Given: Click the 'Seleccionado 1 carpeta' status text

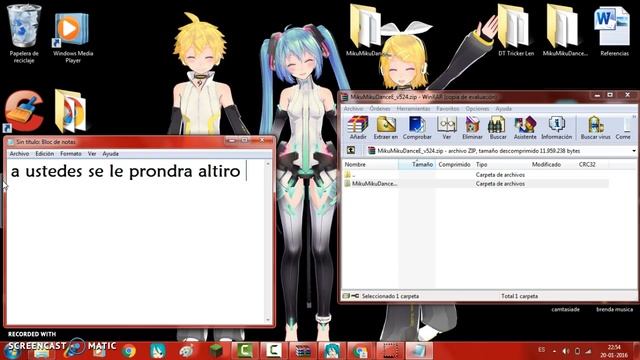Looking at the screenshot, I should click(x=390, y=296).
